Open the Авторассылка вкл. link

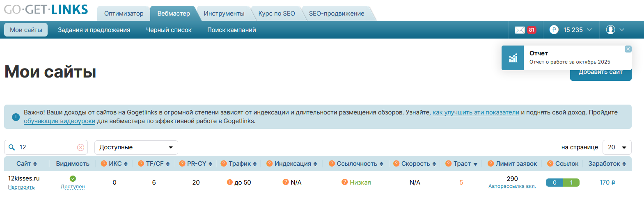click(512, 186)
